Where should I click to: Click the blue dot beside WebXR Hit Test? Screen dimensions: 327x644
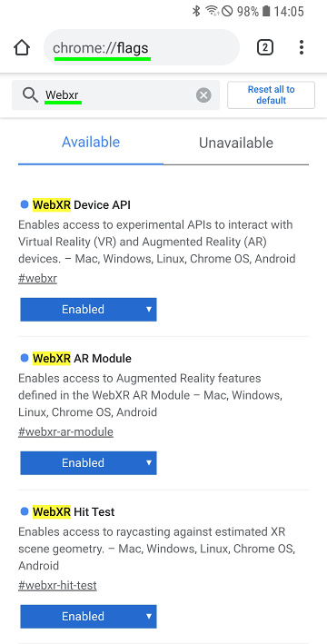tap(25, 511)
